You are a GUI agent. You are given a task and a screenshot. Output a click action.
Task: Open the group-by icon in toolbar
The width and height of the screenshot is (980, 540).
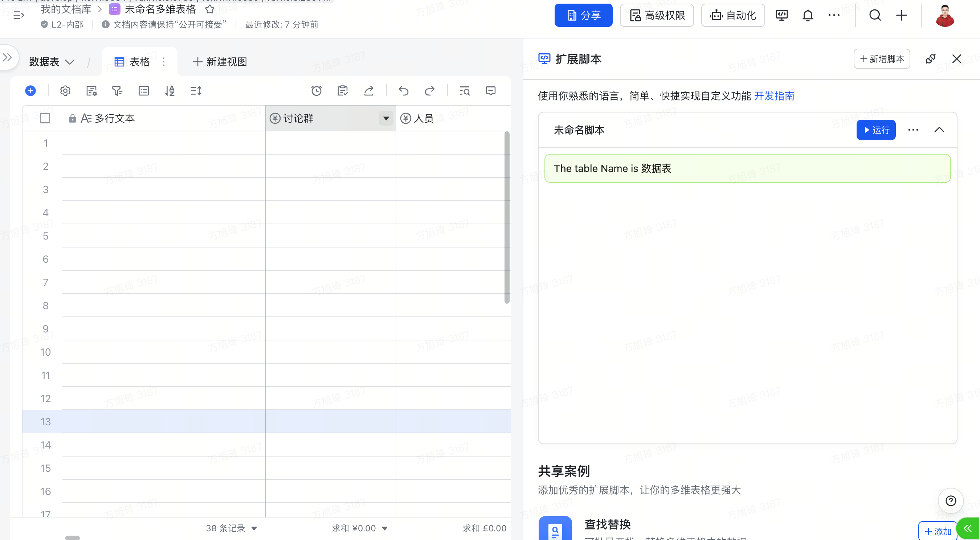144,91
